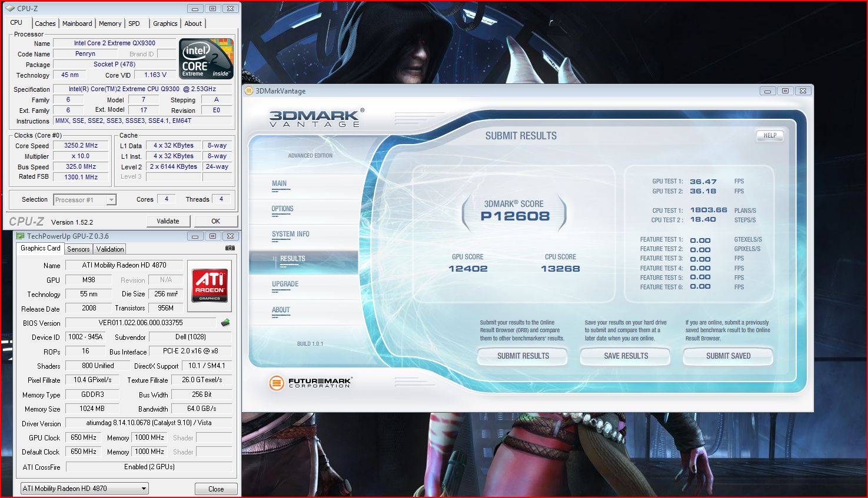The image size is (868, 498).
Task: Click the SUBMIT SAVED button
Action: click(x=728, y=356)
